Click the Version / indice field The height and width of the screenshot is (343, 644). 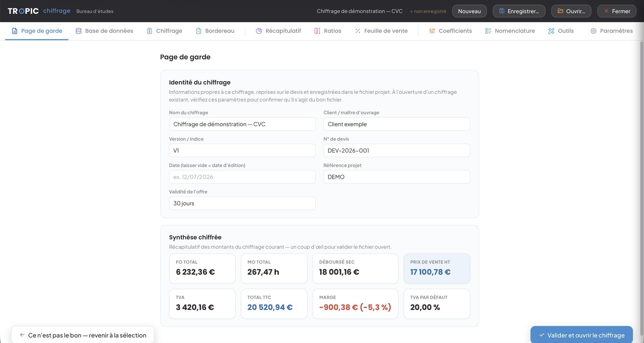242,150
